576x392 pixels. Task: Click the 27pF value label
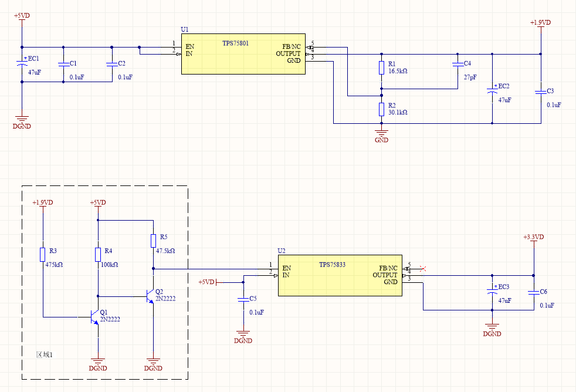[470, 77]
